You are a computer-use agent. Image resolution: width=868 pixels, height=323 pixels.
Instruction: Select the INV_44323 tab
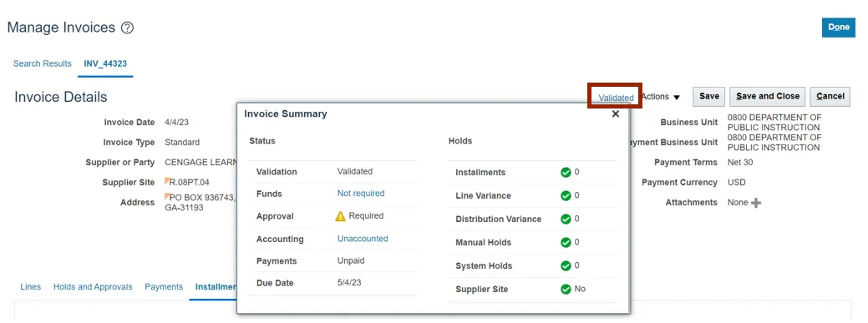tap(105, 63)
